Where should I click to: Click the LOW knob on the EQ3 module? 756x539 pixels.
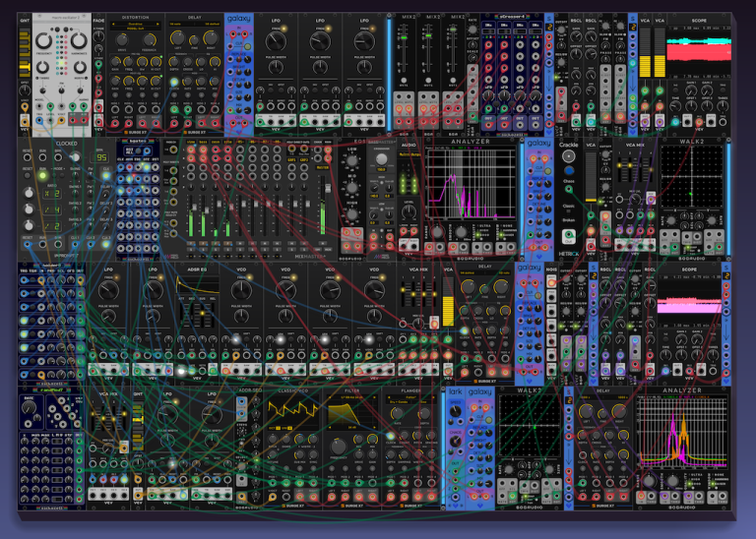coord(352,161)
